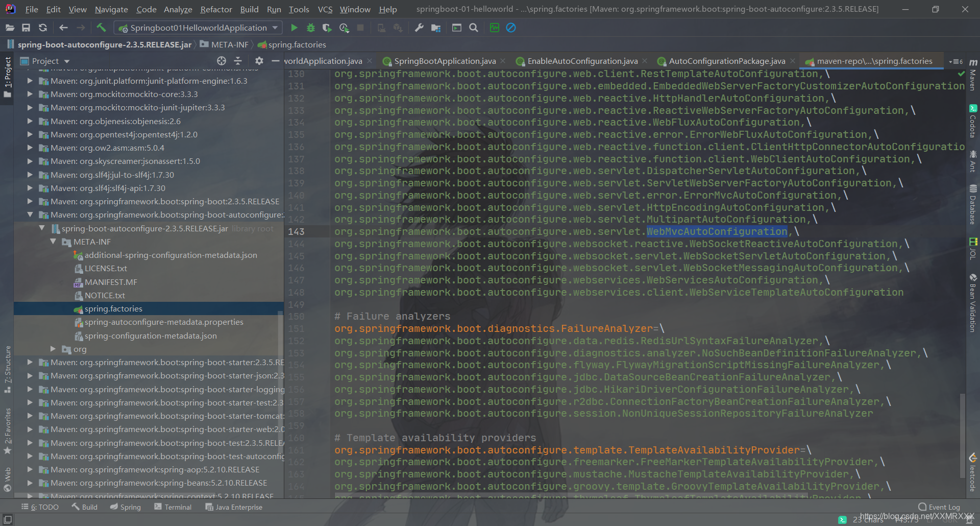Click the Save All toolbar icon
This screenshot has width=980, height=526.
click(26, 28)
